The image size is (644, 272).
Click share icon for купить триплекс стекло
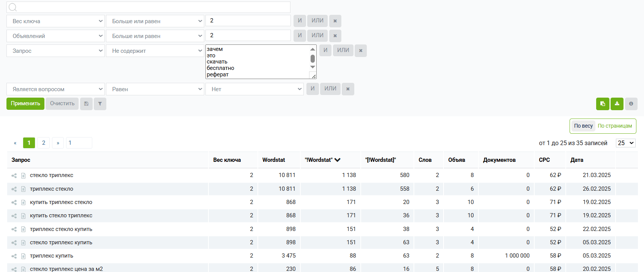click(x=14, y=202)
